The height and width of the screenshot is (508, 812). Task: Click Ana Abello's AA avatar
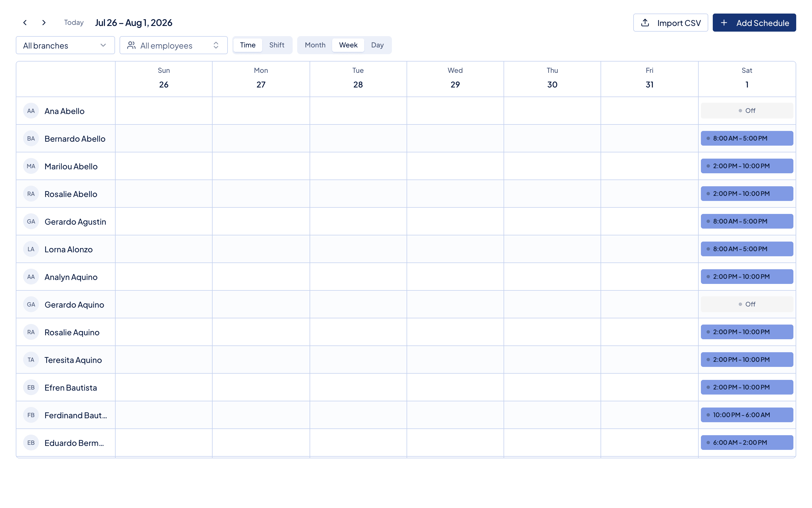tap(31, 111)
